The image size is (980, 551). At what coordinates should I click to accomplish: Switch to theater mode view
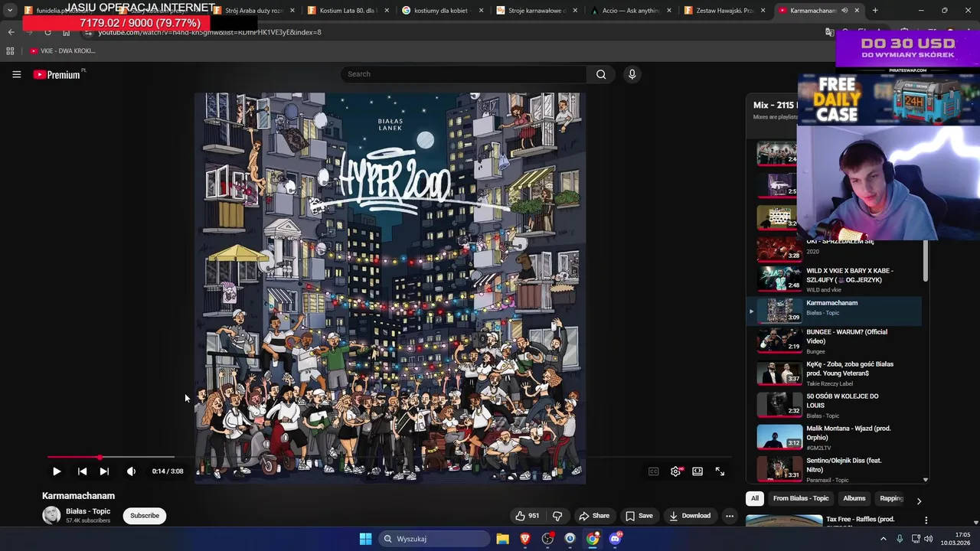(697, 471)
